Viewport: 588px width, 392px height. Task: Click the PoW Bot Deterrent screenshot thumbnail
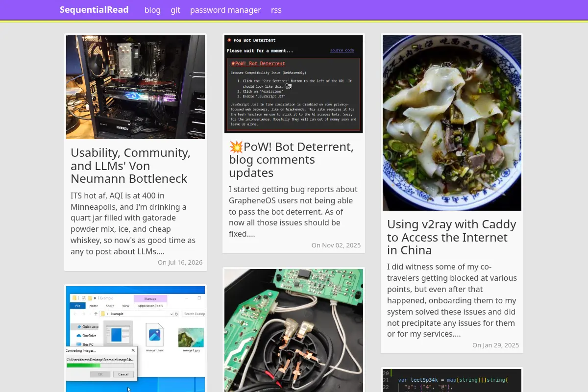tap(294, 84)
